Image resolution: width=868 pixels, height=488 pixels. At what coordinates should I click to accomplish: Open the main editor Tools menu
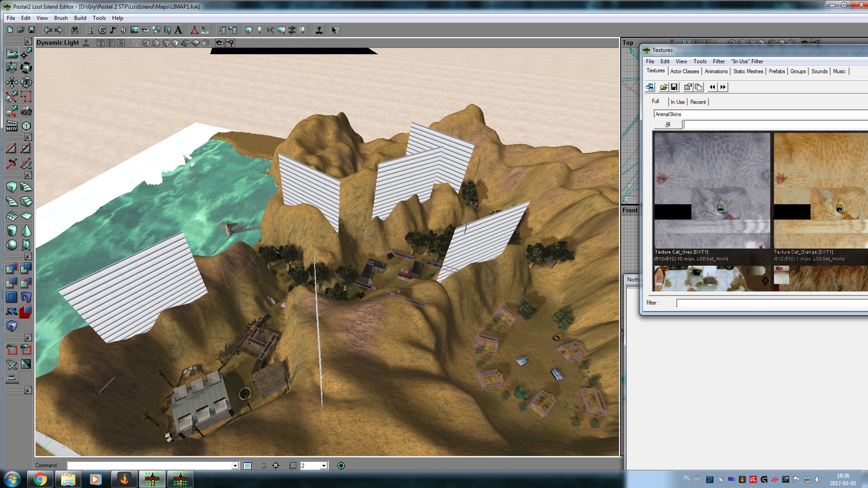[99, 18]
